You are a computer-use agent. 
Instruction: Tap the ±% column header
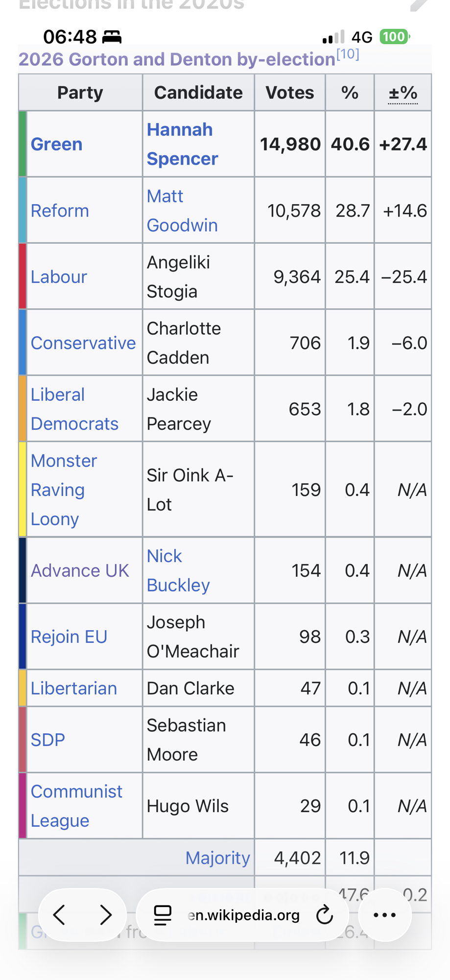tap(403, 93)
